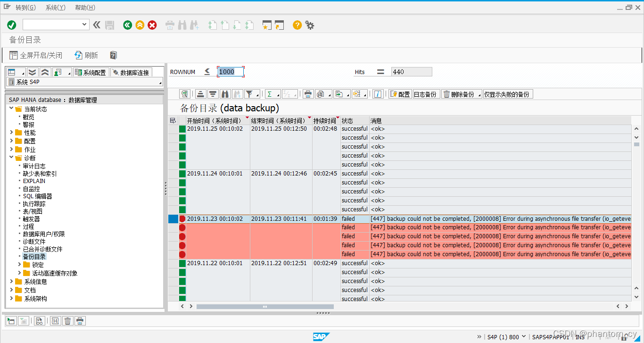Click the Save diskette icon
Image resolution: width=644 pixels, height=343 pixels.
click(x=110, y=25)
